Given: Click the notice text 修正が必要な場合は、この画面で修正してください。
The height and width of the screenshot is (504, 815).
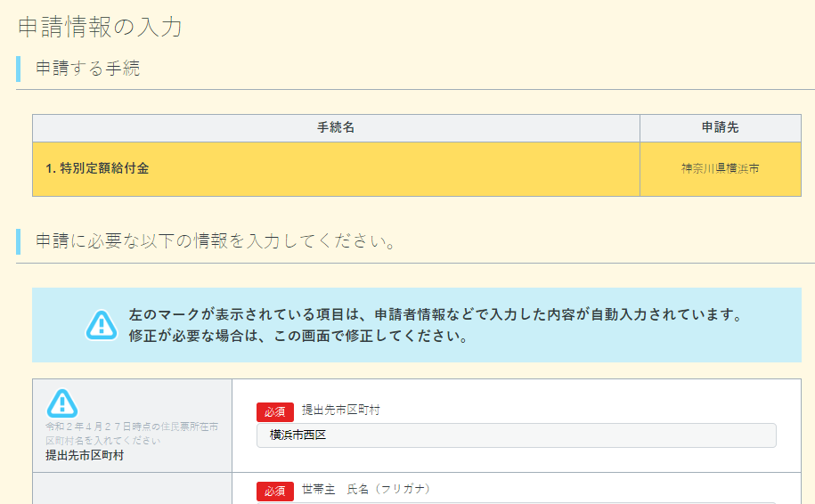Looking at the screenshot, I should (298, 337).
